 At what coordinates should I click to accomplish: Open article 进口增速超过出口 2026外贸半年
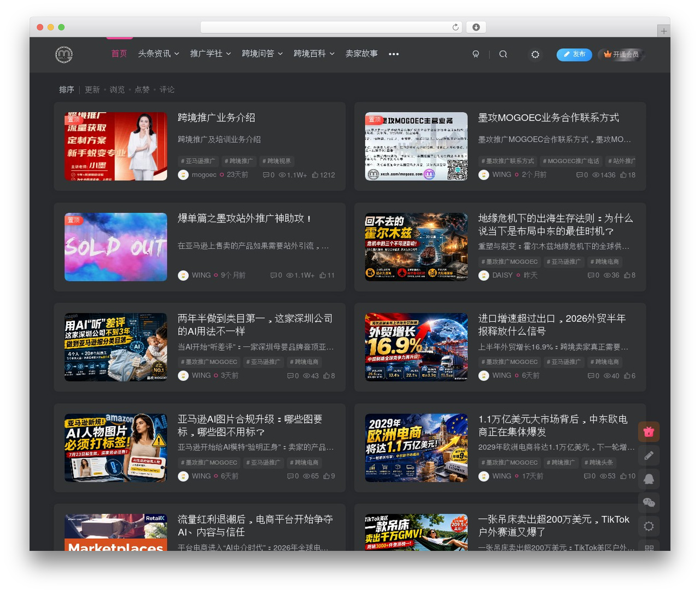point(552,325)
